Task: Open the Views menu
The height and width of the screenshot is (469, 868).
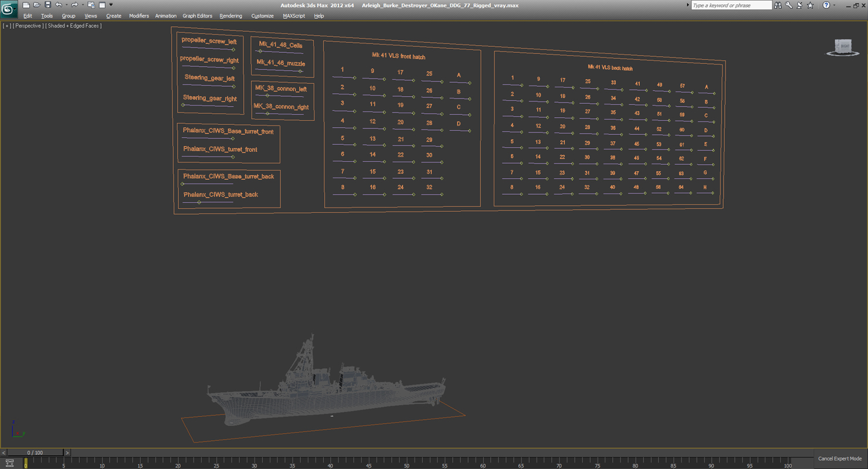Action: coord(91,16)
